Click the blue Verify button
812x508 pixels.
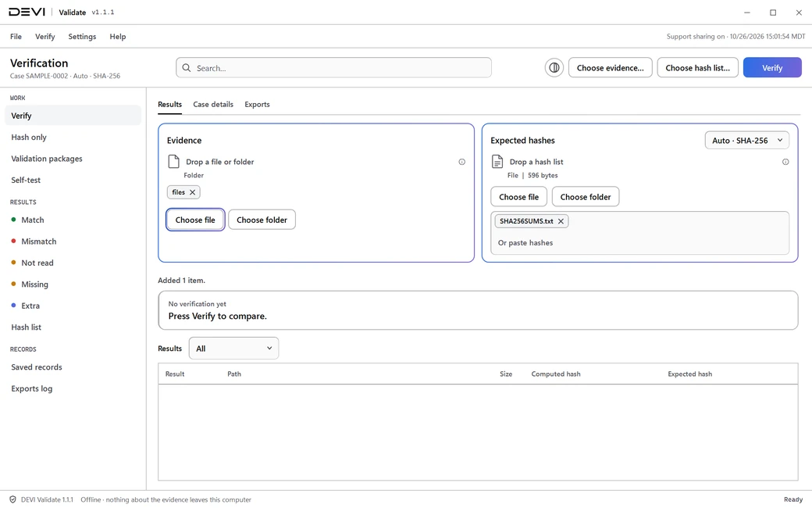pos(772,68)
